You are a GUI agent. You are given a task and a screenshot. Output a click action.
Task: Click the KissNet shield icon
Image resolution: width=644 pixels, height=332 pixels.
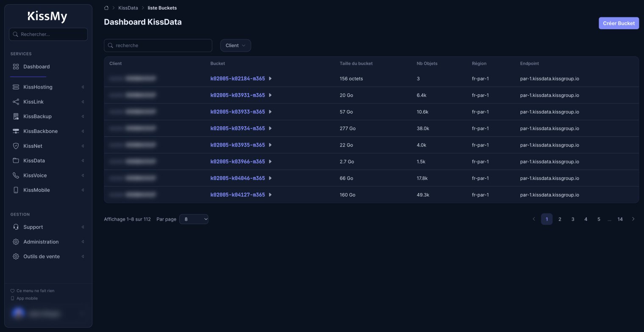pos(16,146)
